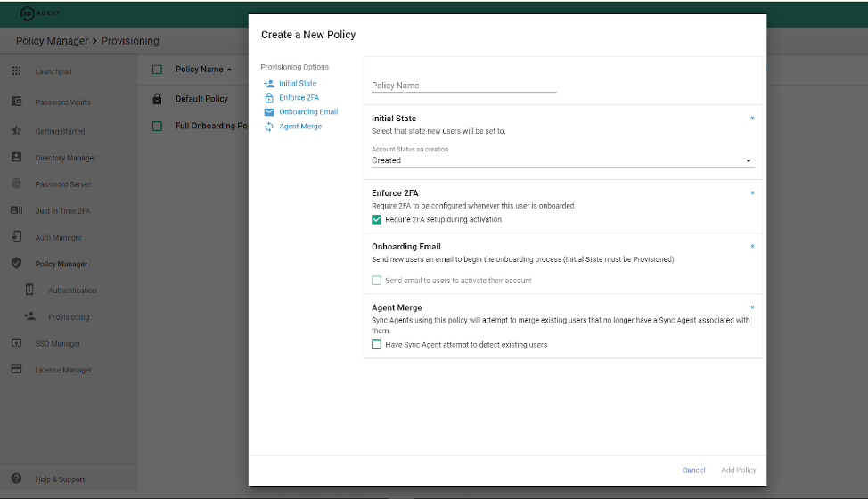Click the Auth Manager icon
Image resolution: width=868 pixels, height=499 pixels.
(x=17, y=237)
